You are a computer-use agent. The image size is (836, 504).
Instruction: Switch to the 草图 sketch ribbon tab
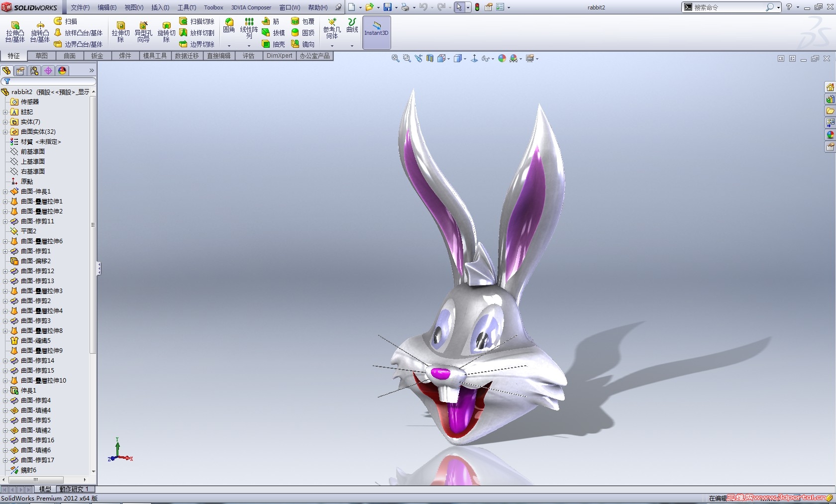coord(42,56)
